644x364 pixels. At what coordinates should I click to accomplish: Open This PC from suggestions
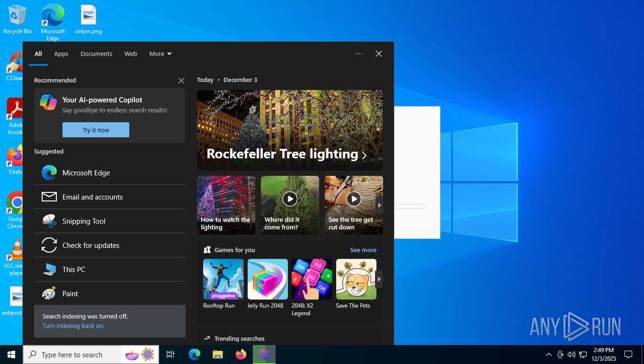tap(109, 270)
